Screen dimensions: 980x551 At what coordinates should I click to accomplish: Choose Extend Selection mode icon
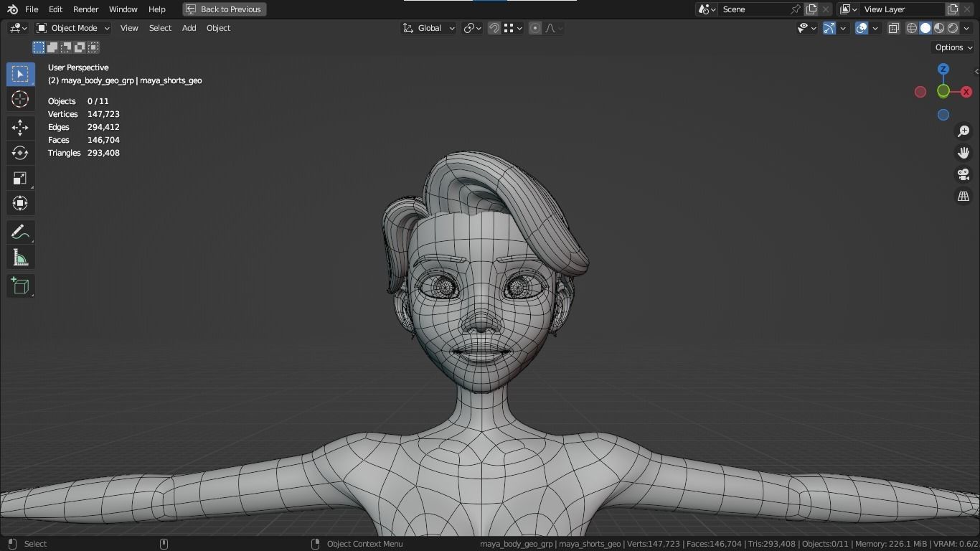point(52,47)
